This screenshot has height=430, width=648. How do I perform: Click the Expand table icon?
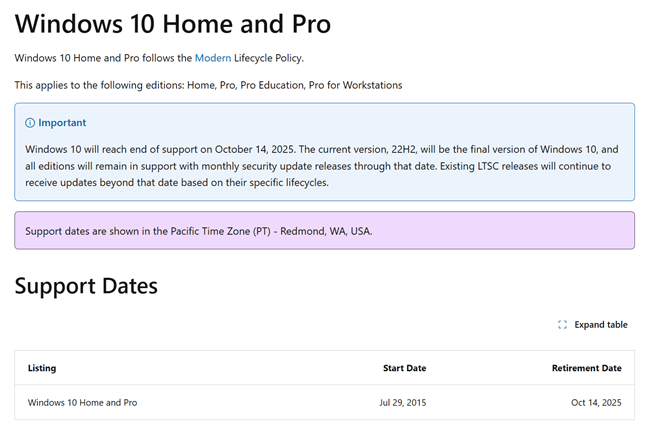562,325
